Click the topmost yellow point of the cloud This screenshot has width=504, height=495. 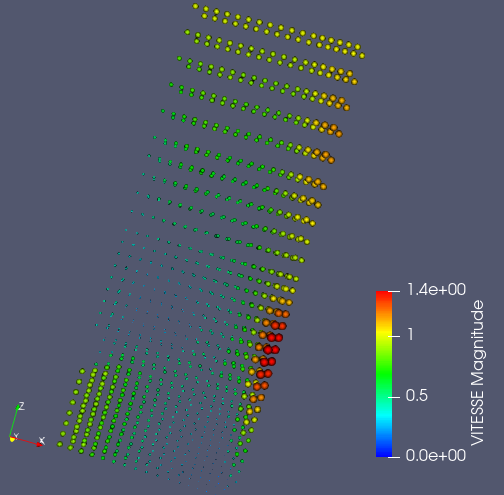[195, 6]
